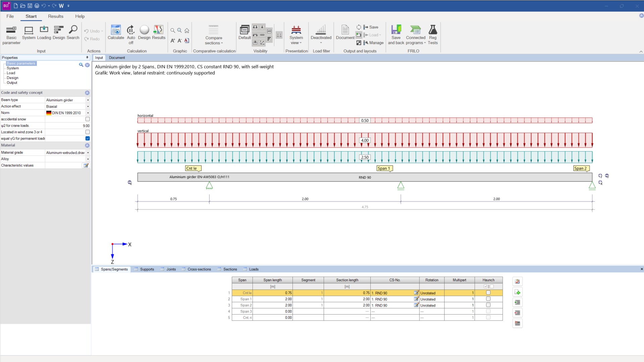Image resolution: width=644 pixels, height=362 pixels.
Task: Collapse the Material section
Action: (x=87, y=145)
